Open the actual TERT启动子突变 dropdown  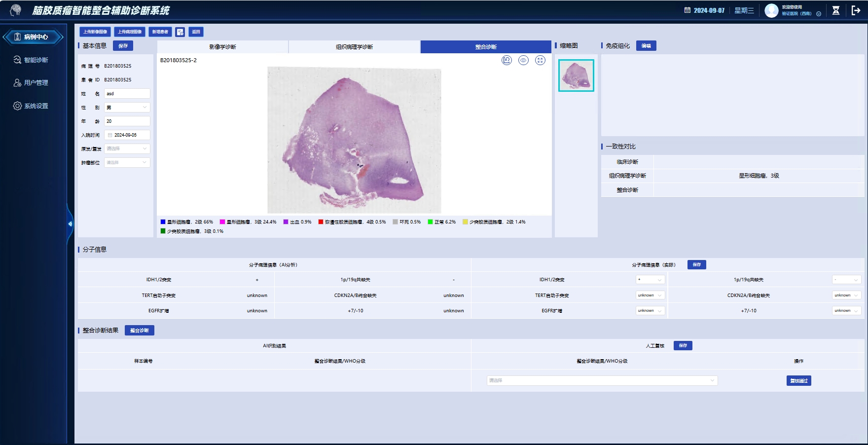[651, 296]
